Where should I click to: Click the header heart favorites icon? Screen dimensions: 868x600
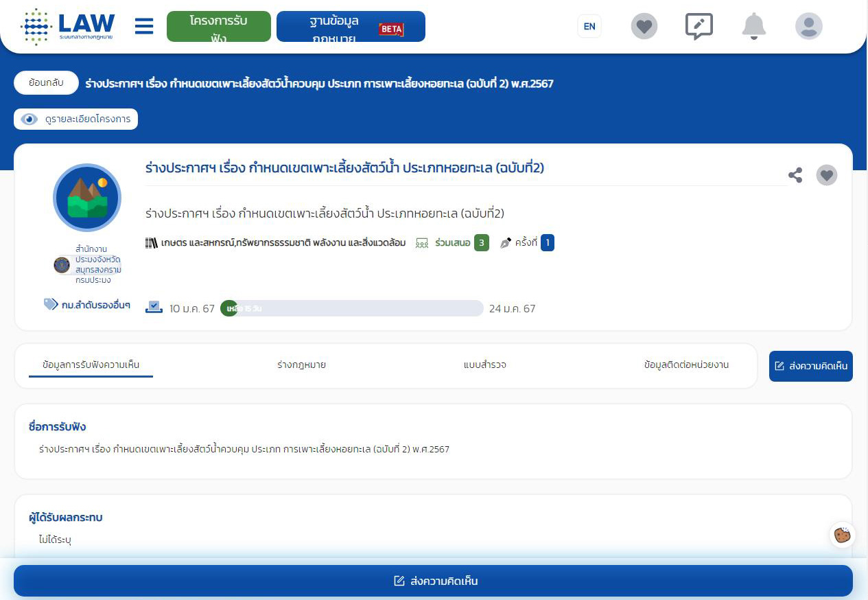[x=644, y=25]
